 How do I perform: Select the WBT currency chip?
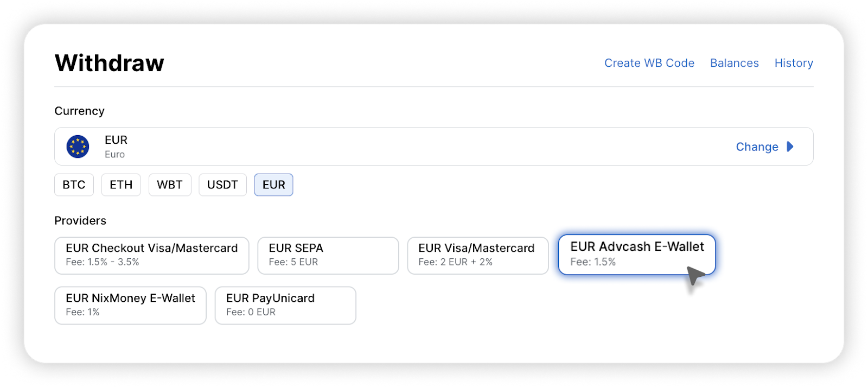point(170,185)
